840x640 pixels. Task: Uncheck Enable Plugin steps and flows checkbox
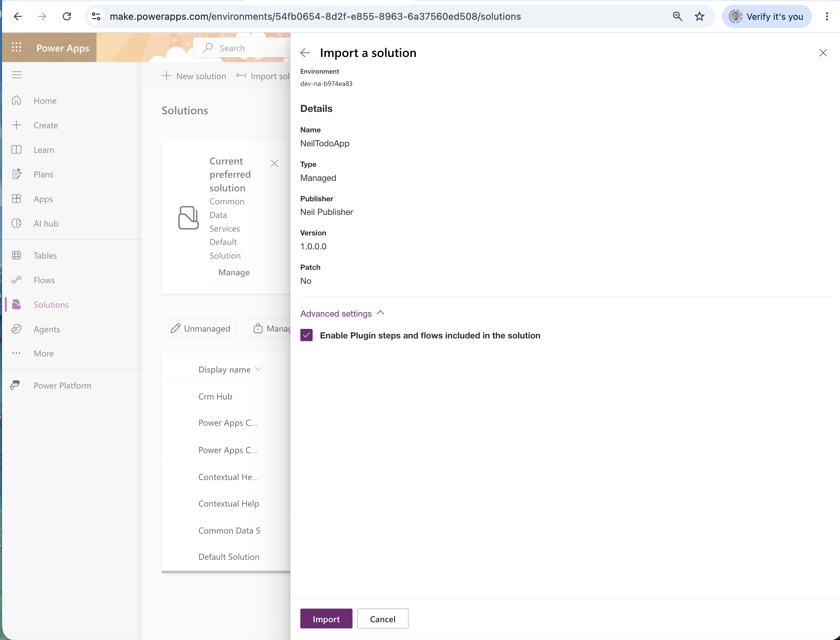click(x=306, y=335)
